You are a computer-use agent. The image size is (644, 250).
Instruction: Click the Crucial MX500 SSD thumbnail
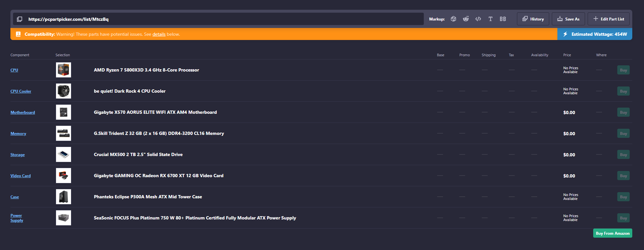64,154
